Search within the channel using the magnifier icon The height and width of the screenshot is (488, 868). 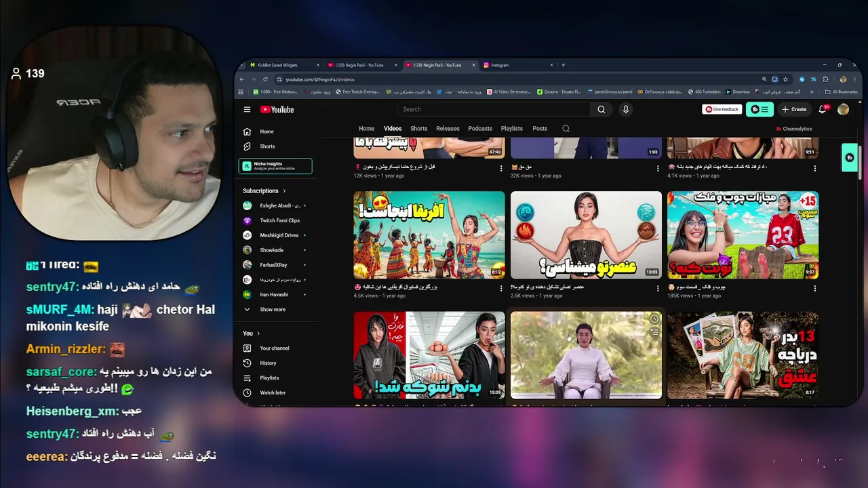point(566,129)
